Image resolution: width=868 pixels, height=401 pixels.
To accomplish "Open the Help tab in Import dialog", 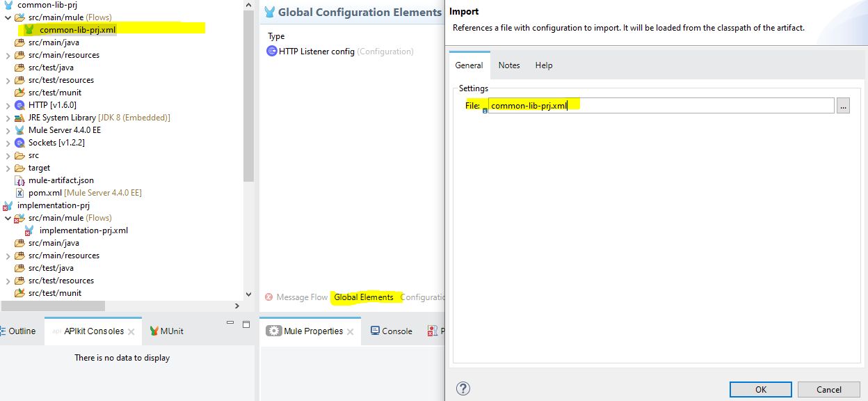I will tap(544, 65).
